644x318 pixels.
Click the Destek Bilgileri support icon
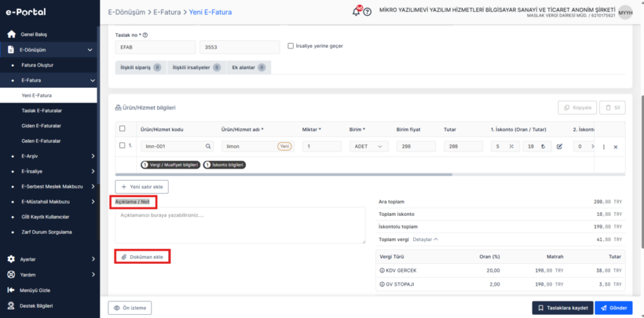click(x=11, y=305)
